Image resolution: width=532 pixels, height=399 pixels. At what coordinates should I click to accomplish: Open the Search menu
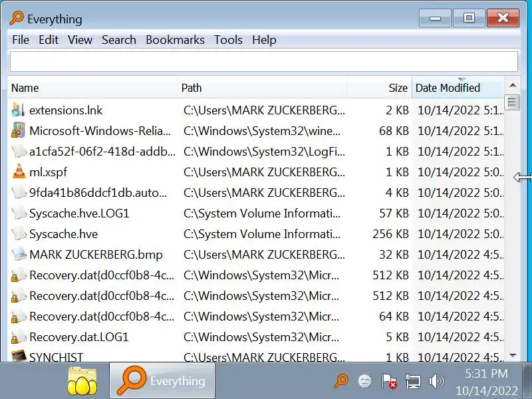coord(119,40)
